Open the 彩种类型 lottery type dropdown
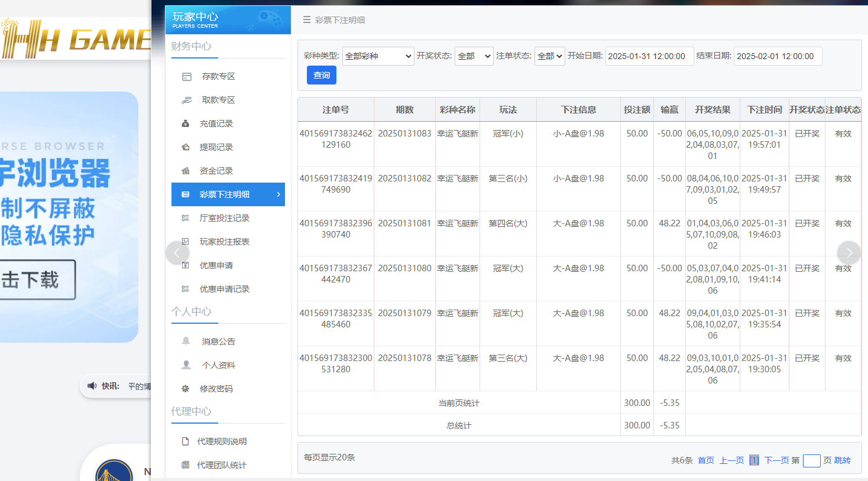Viewport: 868px width, 481px height. (378, 56)
